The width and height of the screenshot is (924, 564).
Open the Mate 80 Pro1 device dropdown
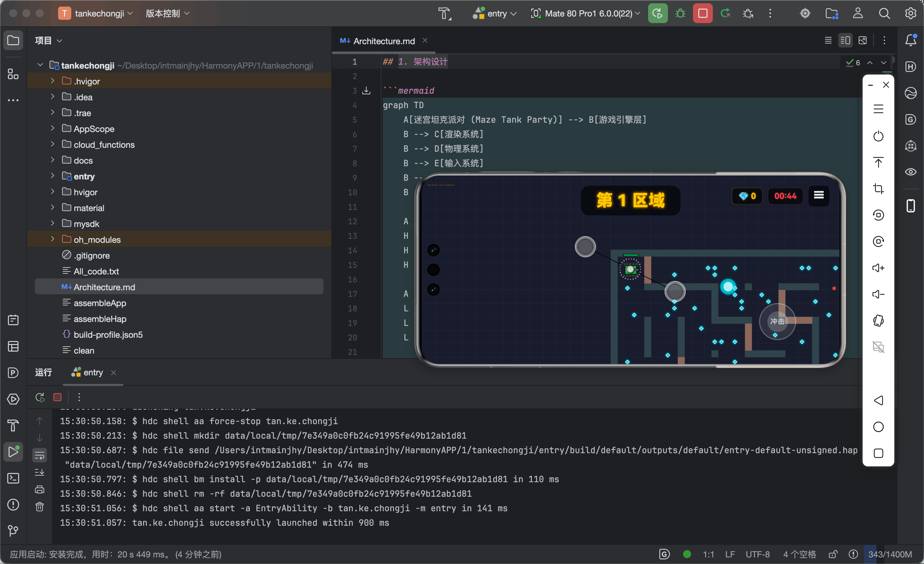[x=585, y=14]
